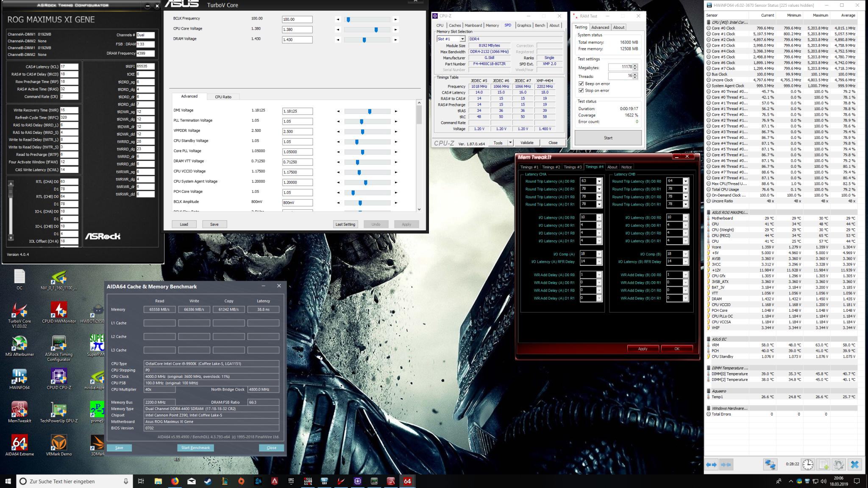Viewport: 868px width, 488px height.
Task: Open MSI Afterburner desktop shortcut
Action: (19, 346)
